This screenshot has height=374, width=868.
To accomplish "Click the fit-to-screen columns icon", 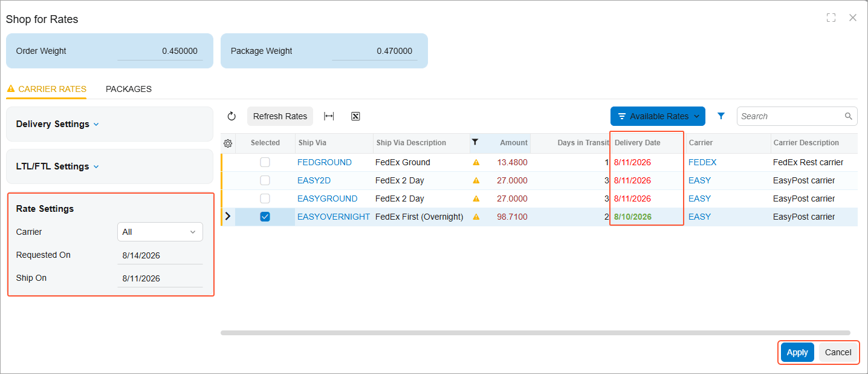I will 329,116.
